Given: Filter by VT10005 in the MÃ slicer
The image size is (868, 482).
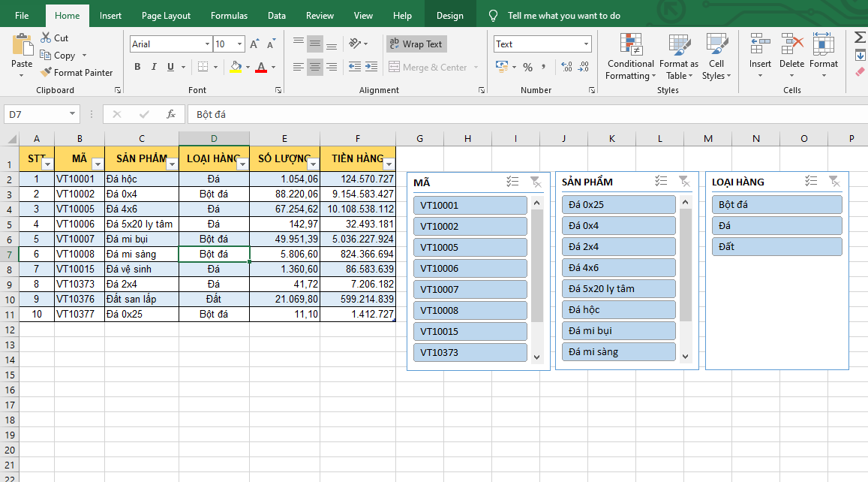Looking at the screenshot, I should point(470,247).
